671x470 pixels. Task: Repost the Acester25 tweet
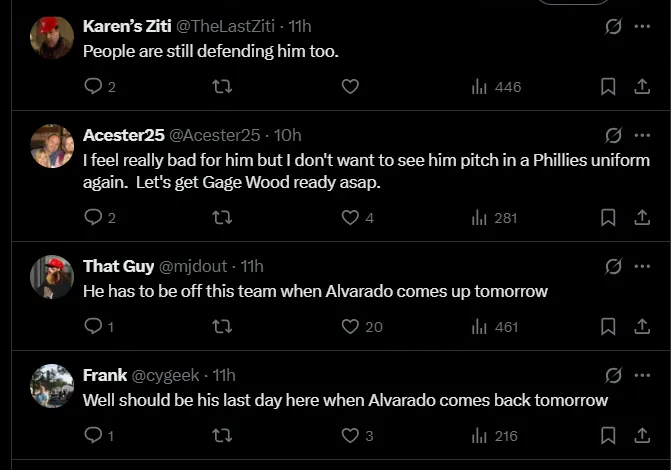pyautogui.click(x=223, y=217)
